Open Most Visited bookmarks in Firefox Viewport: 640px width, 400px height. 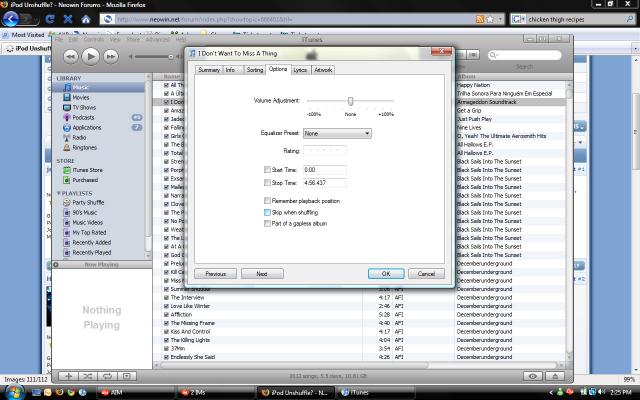[23, 35]
